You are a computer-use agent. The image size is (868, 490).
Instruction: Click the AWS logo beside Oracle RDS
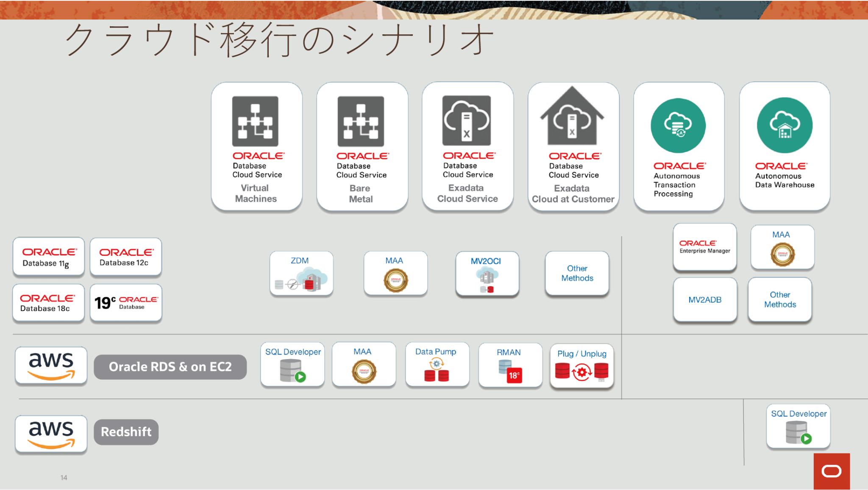51,365
